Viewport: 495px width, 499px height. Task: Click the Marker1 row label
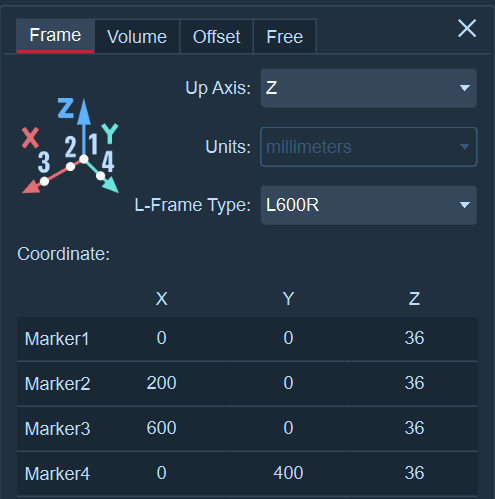pos(57,339)
